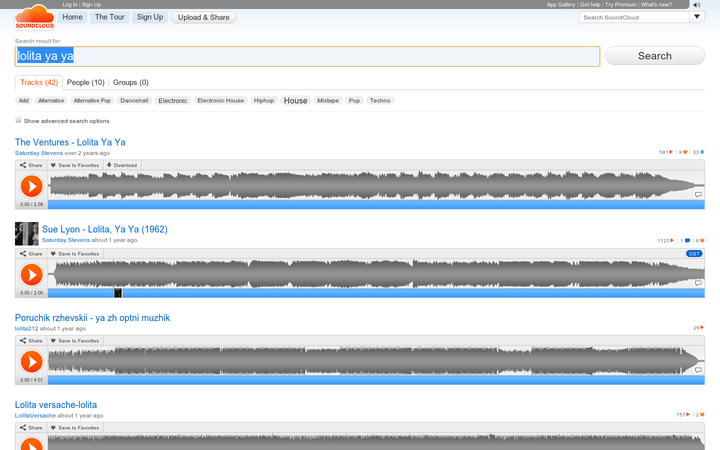Screen dimensions: 720x450
Task: Filter by Alternative tag
Action: point(51,101)
